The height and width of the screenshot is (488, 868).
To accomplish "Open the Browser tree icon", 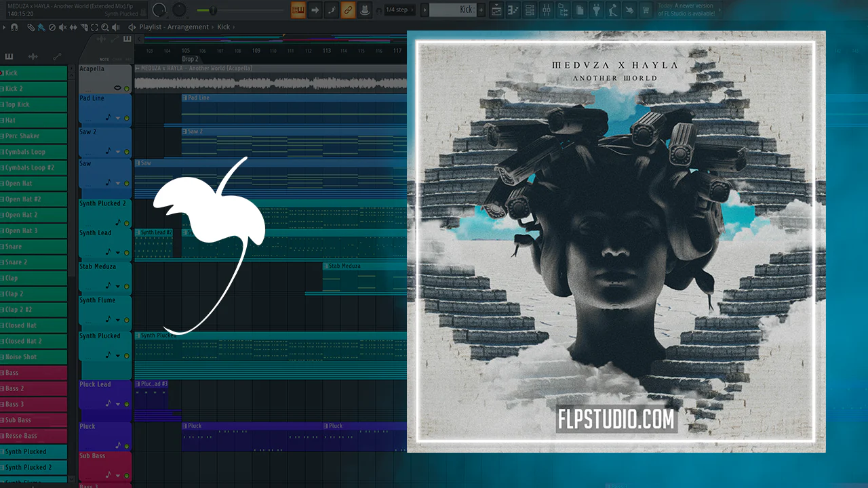I will pyautogui.click(x=563, y=9).
